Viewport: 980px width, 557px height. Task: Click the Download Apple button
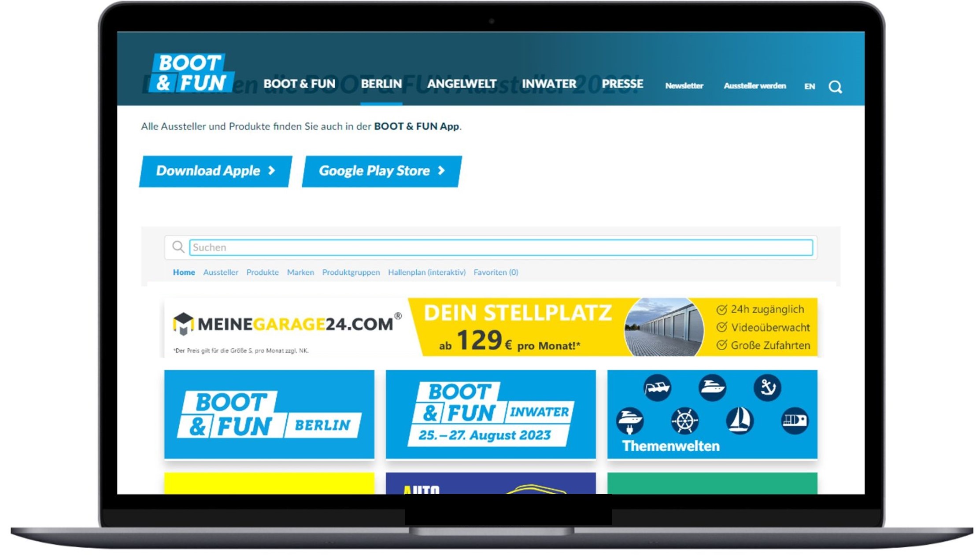(215, 171)
